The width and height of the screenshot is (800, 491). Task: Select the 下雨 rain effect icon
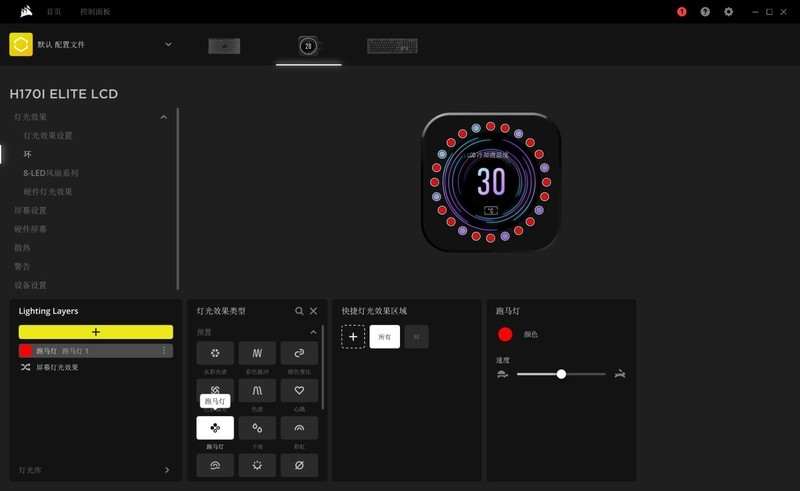[x=257, y=428]
